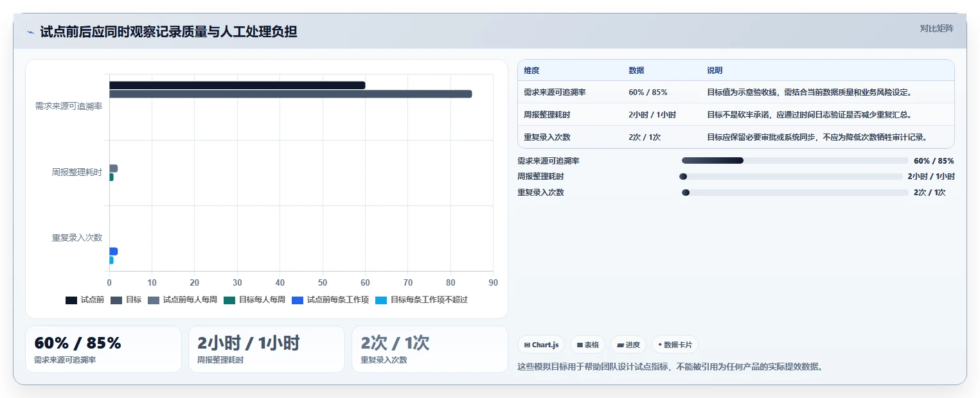This screenshot has height=398, width=980.
Task: Click the 重复录入次数 chart axis label
Action: [77, 238]
